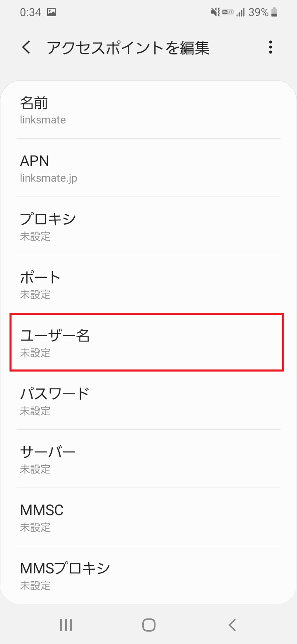Open the プロキシ setting
Image resolution: width=297 pixels, height=644 pixels.
148,226
